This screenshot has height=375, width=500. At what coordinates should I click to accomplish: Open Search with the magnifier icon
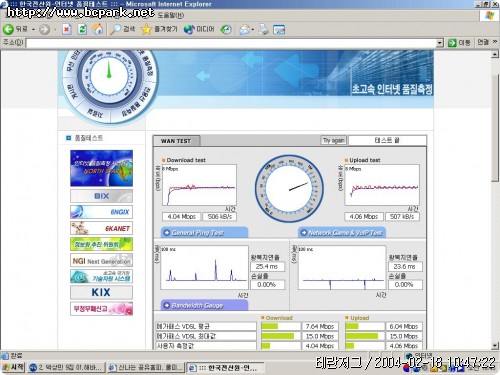122,29
